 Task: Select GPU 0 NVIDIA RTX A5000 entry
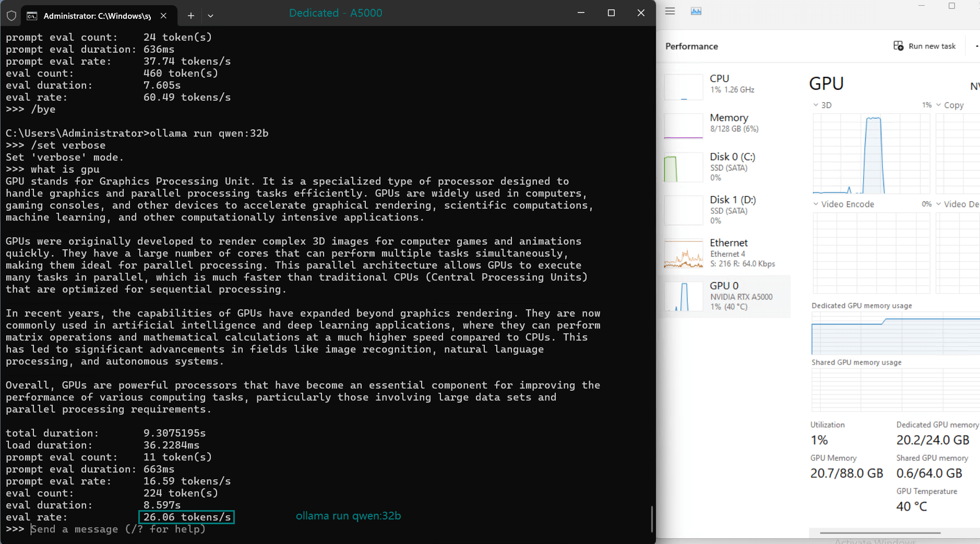click(726, 296)
